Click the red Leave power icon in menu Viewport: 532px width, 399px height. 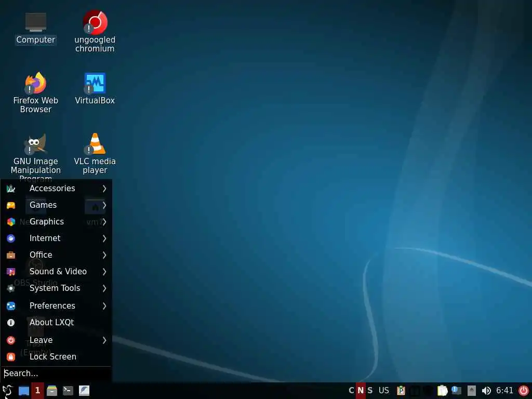(11, 340)
